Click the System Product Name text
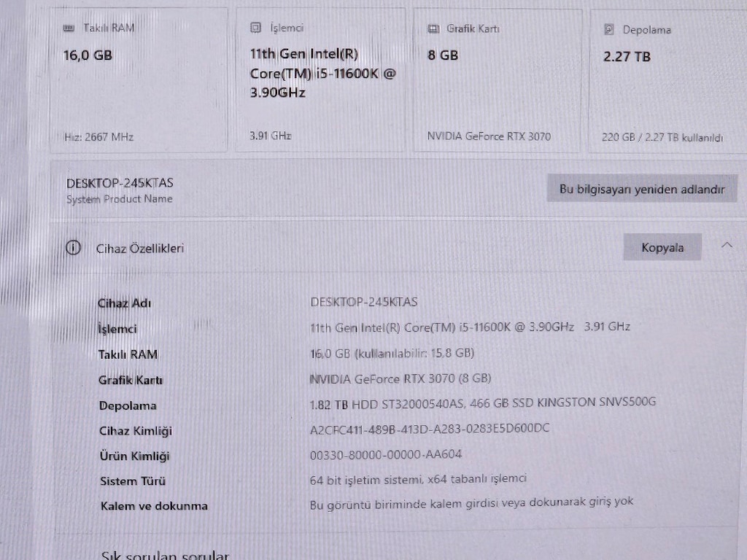Screen dimensions: 747x560 (119, 199)
